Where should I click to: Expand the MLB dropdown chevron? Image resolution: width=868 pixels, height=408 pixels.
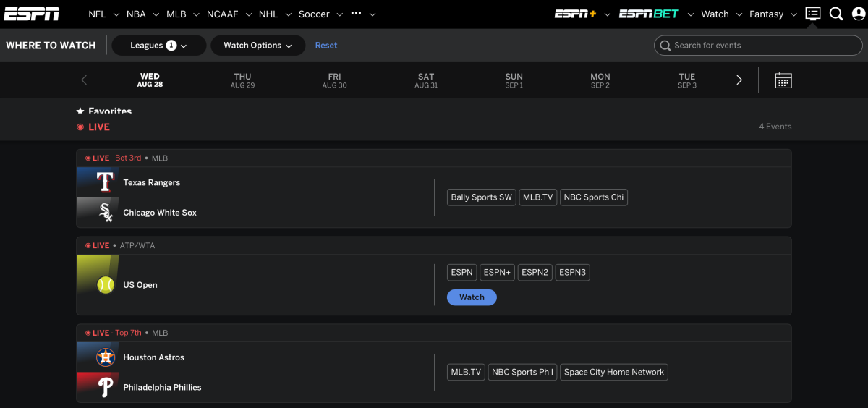[x=196, y=14]
